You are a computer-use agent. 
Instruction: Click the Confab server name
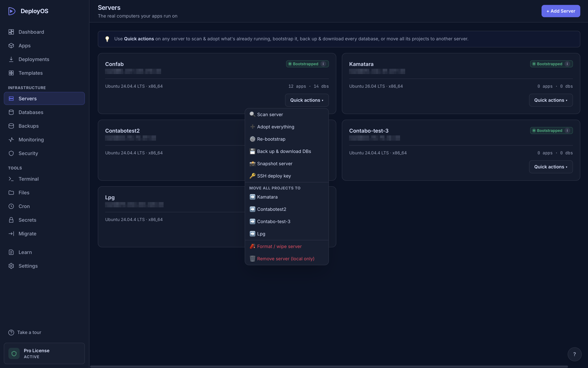pyautogui.click(x=114, y=64)
